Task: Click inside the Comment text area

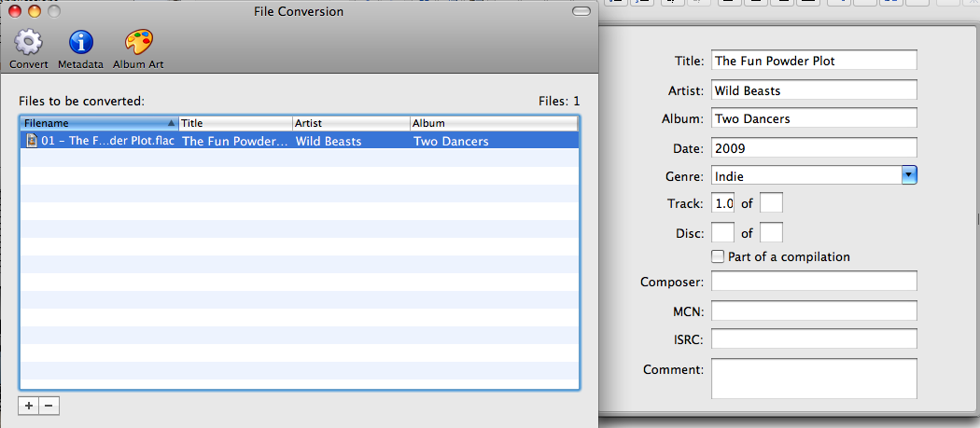Action: pos(813,379)
